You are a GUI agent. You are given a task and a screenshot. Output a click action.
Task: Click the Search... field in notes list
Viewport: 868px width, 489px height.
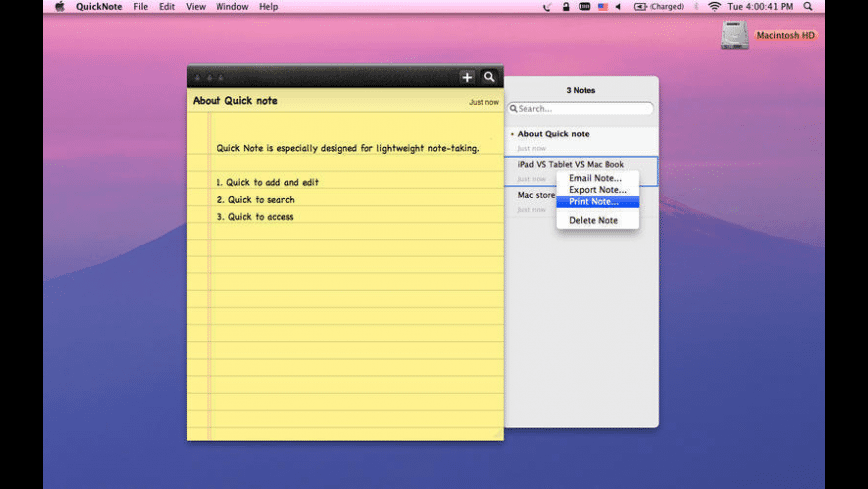click(x=581, y=109)
